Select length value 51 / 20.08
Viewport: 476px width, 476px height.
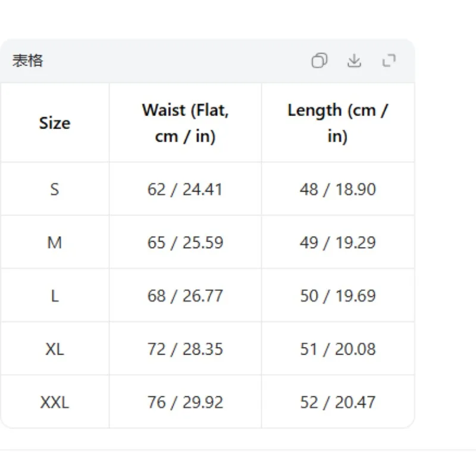pyautogui.click(x=338, y=349)
